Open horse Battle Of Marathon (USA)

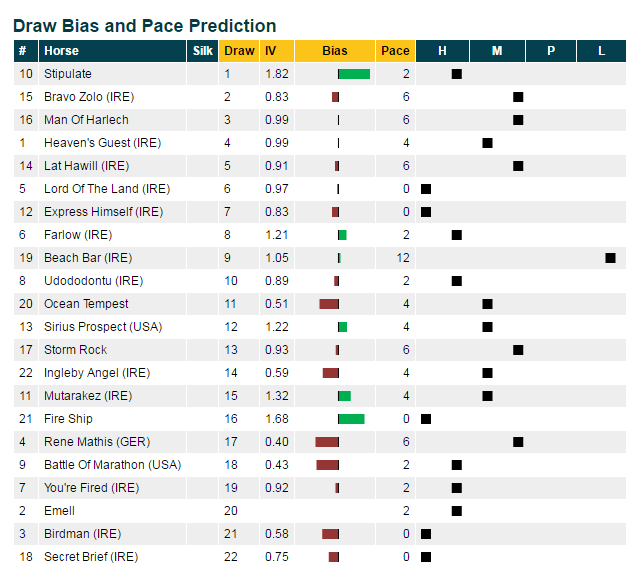[x=112, y=465]
